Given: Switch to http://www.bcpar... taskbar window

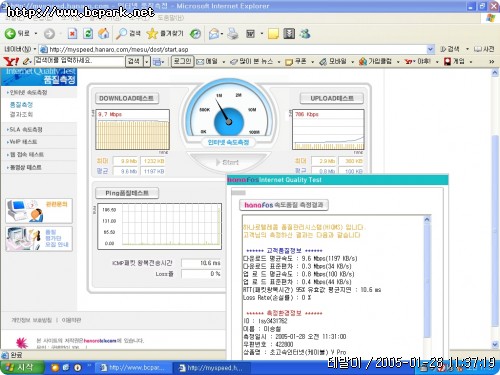Looking at the screenshot, I should 134,368.
